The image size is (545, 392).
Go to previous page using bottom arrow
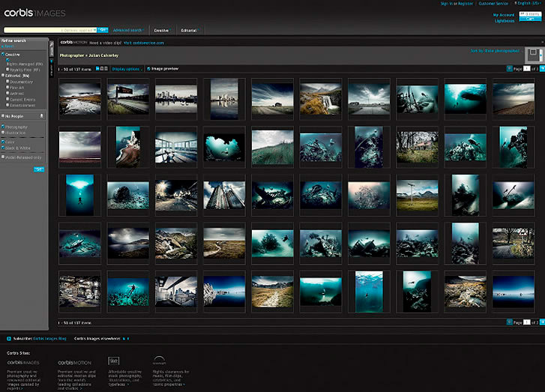[510, 322]
